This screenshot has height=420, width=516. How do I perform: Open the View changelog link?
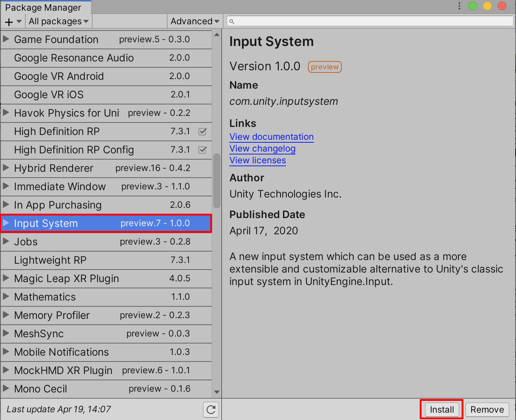[x=262, y=149]
